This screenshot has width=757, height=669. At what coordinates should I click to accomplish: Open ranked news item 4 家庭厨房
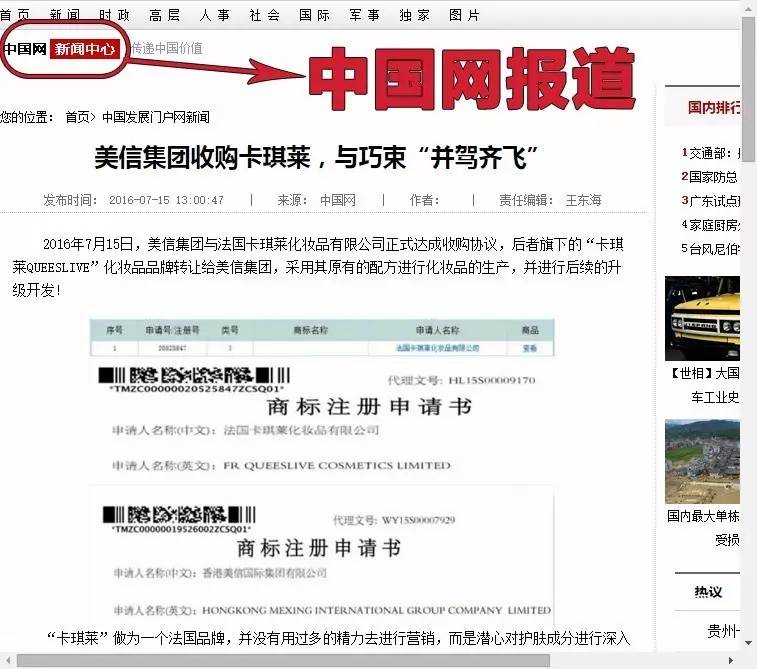(x=710, y=224)
